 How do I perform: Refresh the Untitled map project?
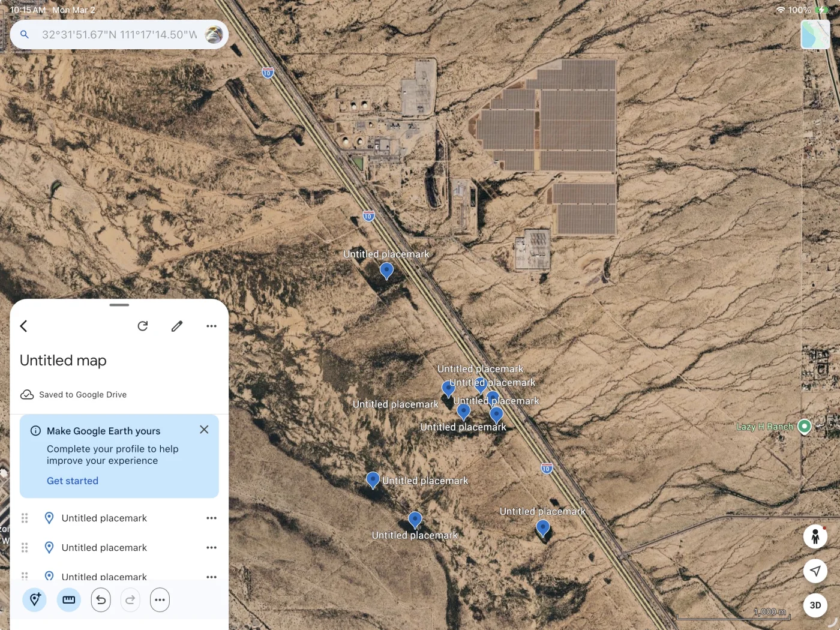coord(143,326)
